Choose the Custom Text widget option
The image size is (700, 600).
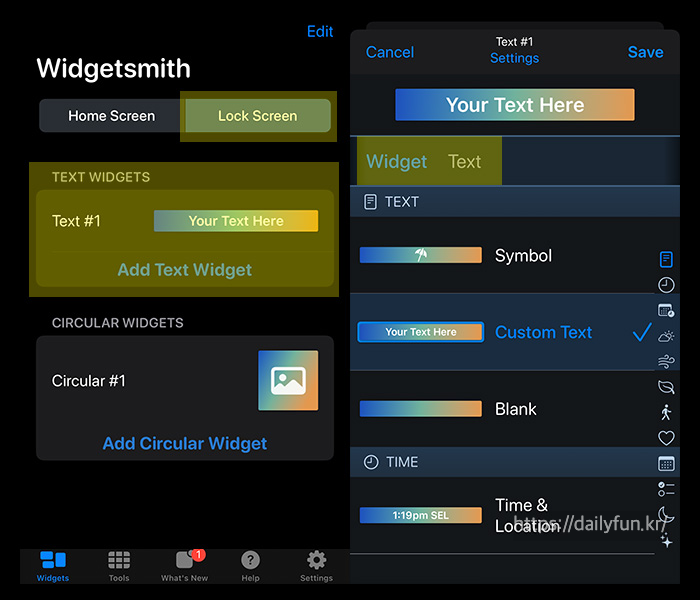pos(502,332)
